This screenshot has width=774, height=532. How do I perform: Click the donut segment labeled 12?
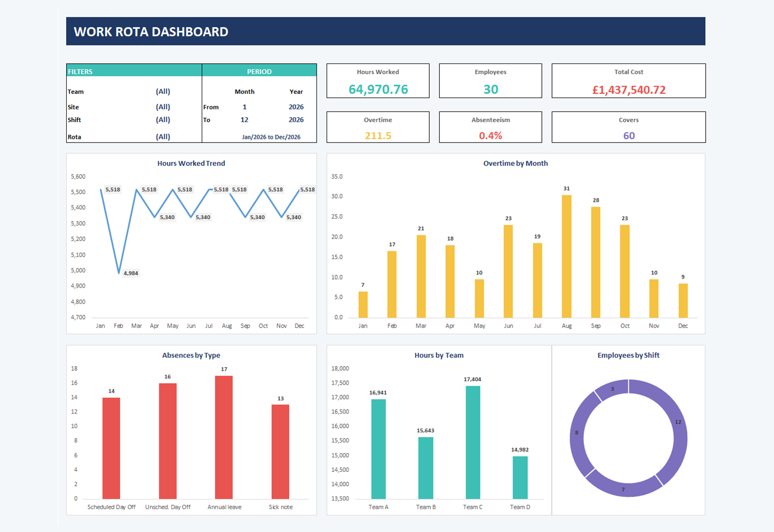678,422
